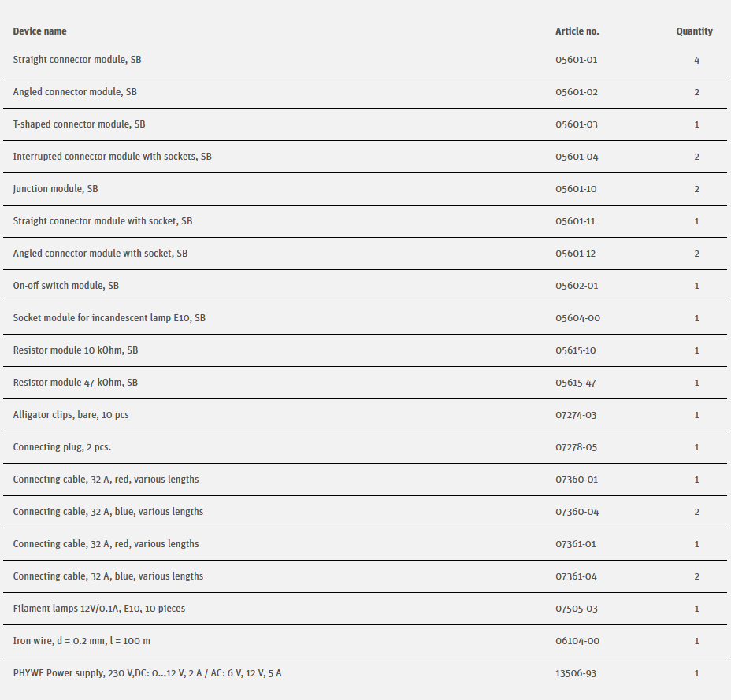The image size is (731, 700).
Task: Click the PHYWE Power supply device name
Action: [147, 673]
